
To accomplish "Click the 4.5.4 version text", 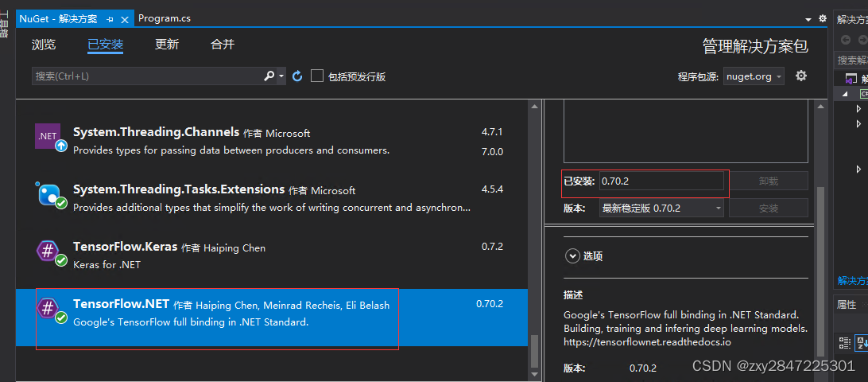I will click(492, 189).
